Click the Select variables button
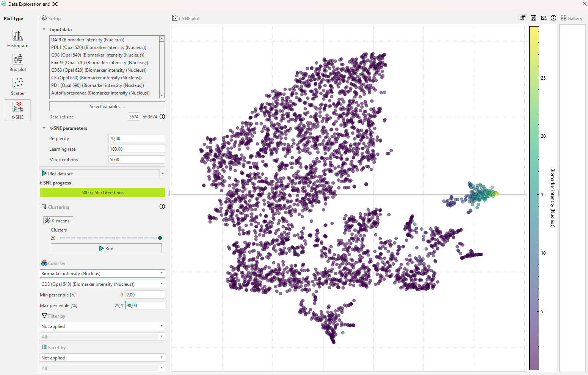Image resolution: width=588 pixels, height=375 pixels. coord(107,106)
